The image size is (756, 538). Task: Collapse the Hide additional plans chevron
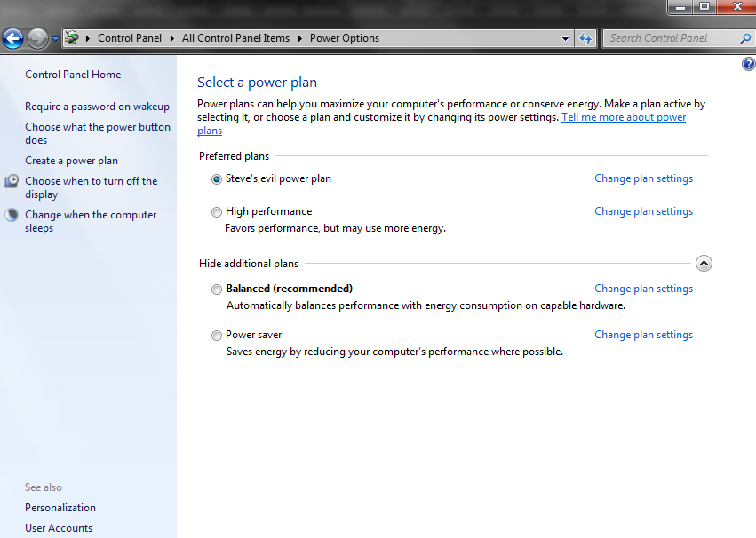tap(703, 263)
